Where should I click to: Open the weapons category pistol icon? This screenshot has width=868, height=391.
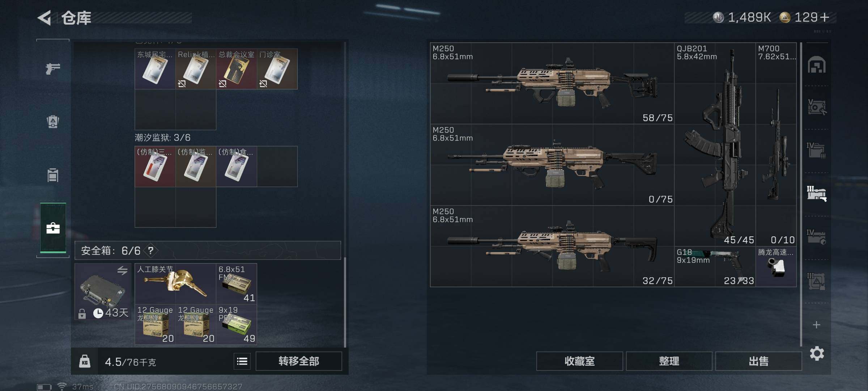tap(53, 68)
